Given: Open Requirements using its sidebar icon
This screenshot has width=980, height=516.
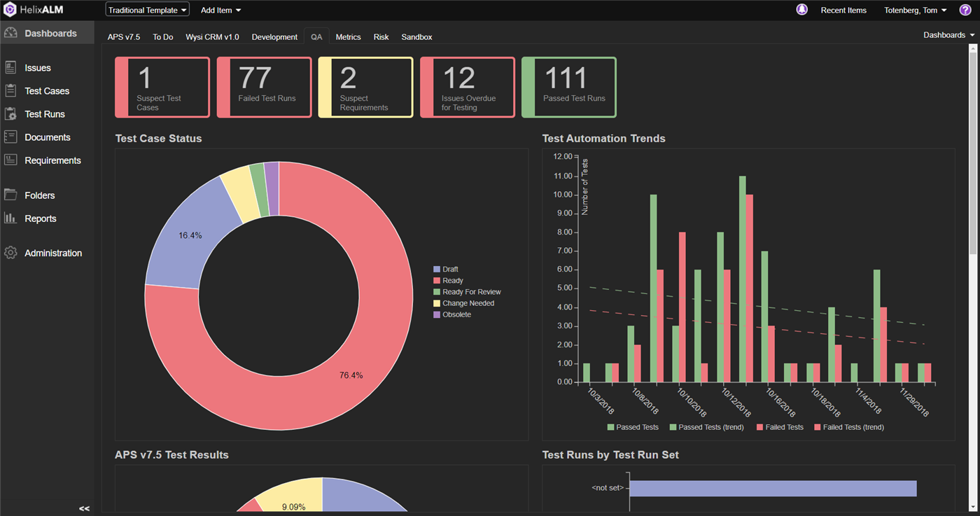Looking at the screenshot, I should point(10,160).
